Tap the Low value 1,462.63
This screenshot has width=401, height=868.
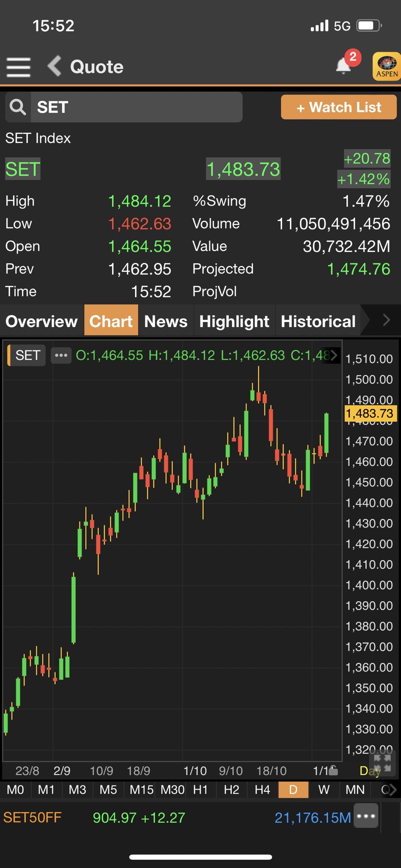(139, 224)
